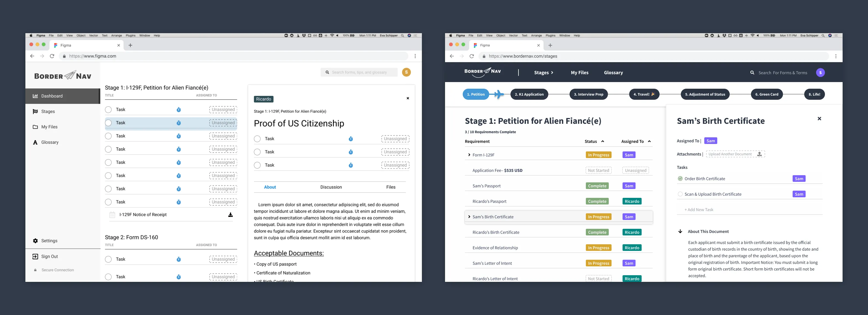Click Upload Another Document field
Screen dimensions: 868x315
(x=735, y=154)
